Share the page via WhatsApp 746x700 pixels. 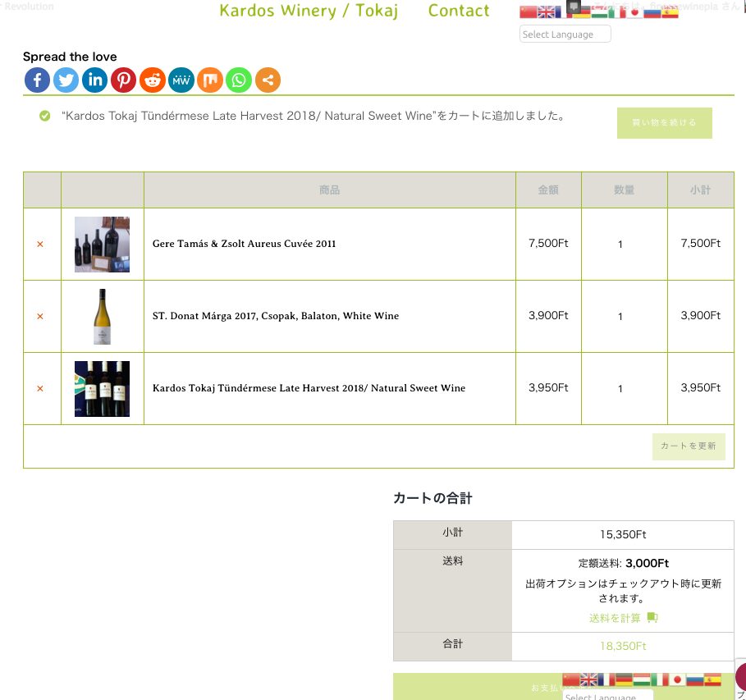[239, 80]
